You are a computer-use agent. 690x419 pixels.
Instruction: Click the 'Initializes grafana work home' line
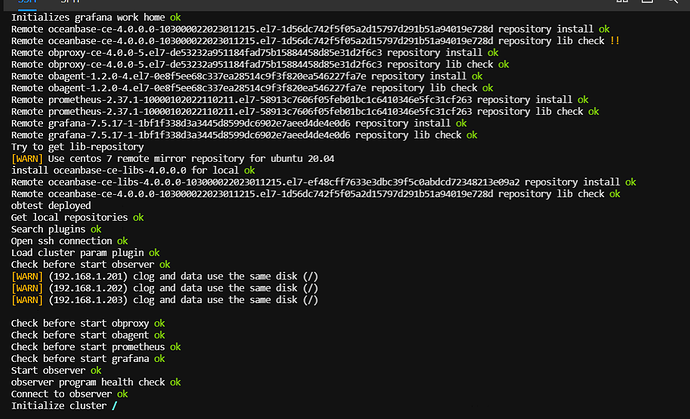coord(96,18)
